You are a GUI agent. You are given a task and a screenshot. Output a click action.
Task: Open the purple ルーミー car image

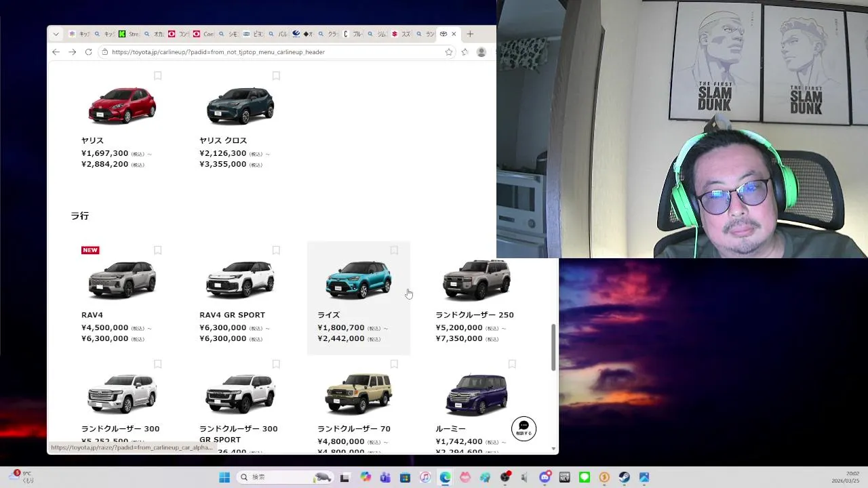[x=476, y=394]
